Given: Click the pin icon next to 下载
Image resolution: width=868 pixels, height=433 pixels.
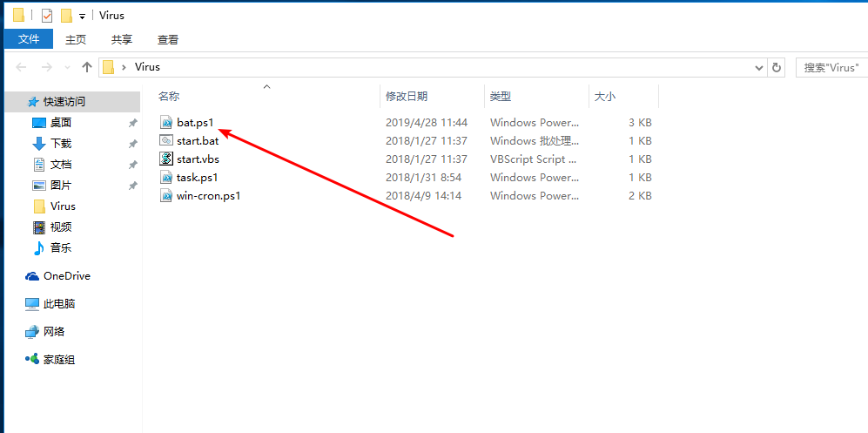Looking at the screenshot, I should (x=133, y=144).
